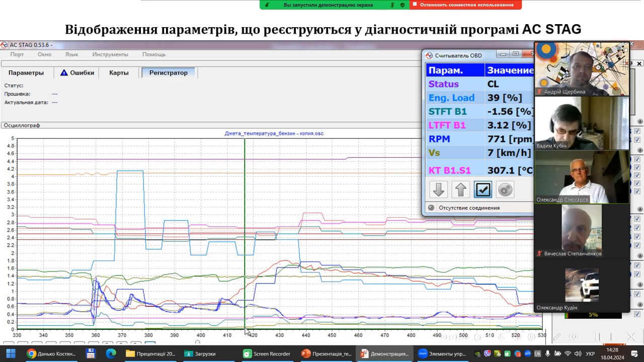Click Андрій Щербина video thumbnail
Screen dimensions: 644x362
point(581,68)
